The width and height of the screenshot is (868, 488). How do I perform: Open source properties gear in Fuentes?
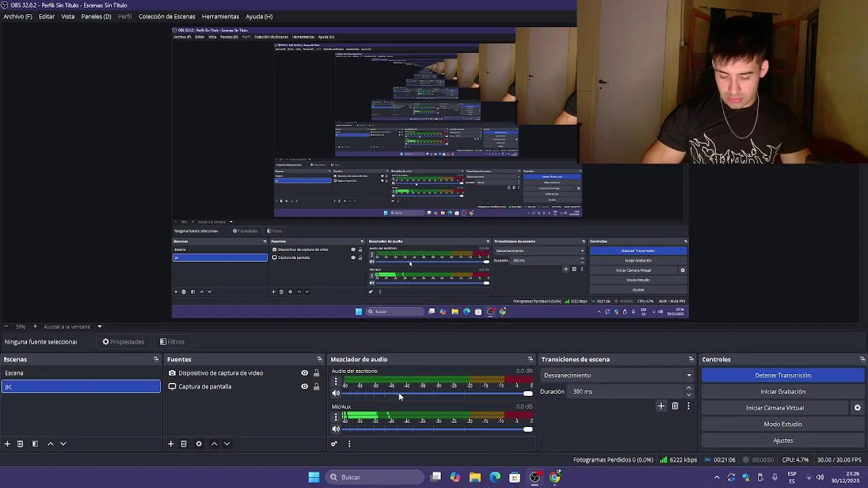(199, 444)
